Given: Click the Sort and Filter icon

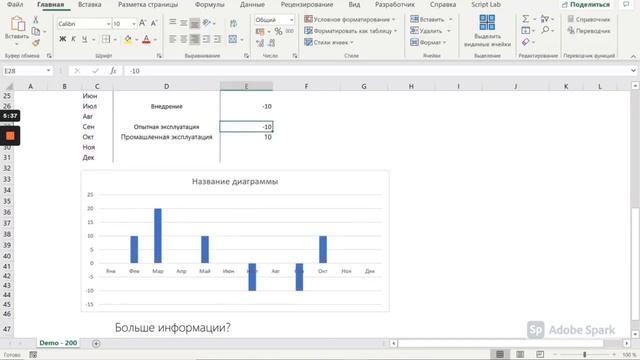Looking at the screenshot, I should point(545,19).
